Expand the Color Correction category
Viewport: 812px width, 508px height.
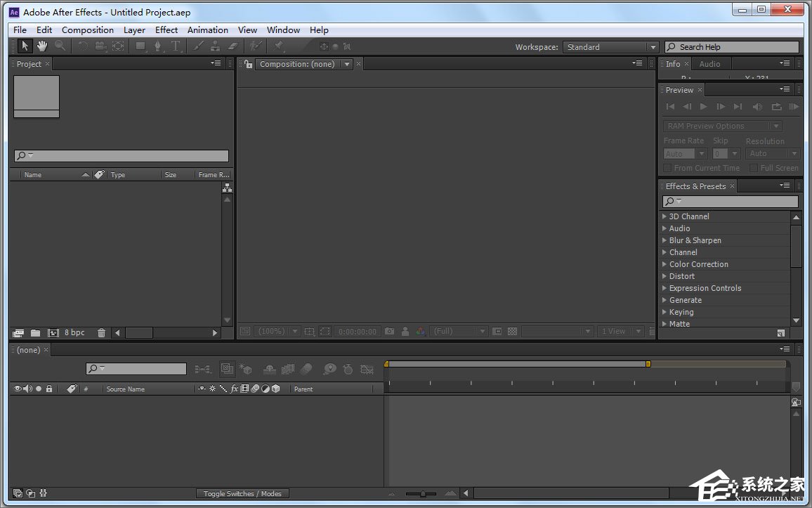point(664,264)
